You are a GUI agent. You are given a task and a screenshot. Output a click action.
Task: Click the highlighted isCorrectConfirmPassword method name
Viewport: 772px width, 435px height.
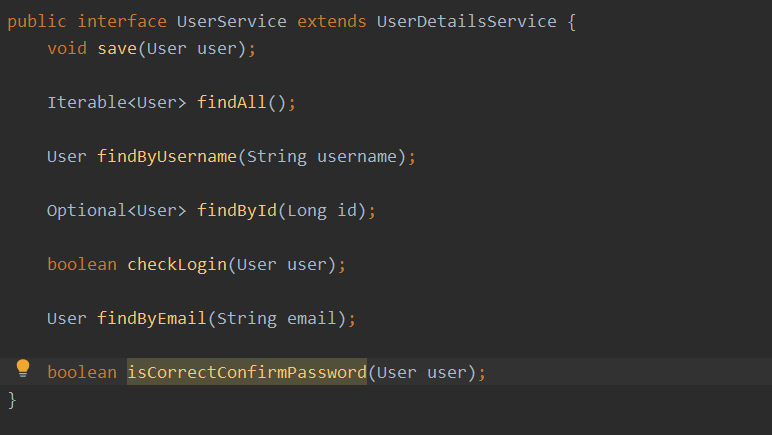point(246,373)
